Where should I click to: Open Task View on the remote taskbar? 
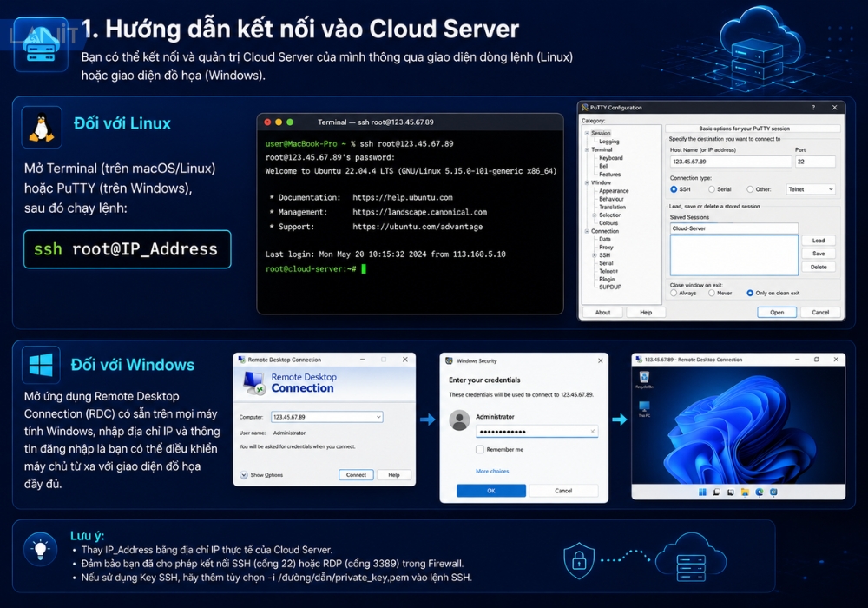731,492
